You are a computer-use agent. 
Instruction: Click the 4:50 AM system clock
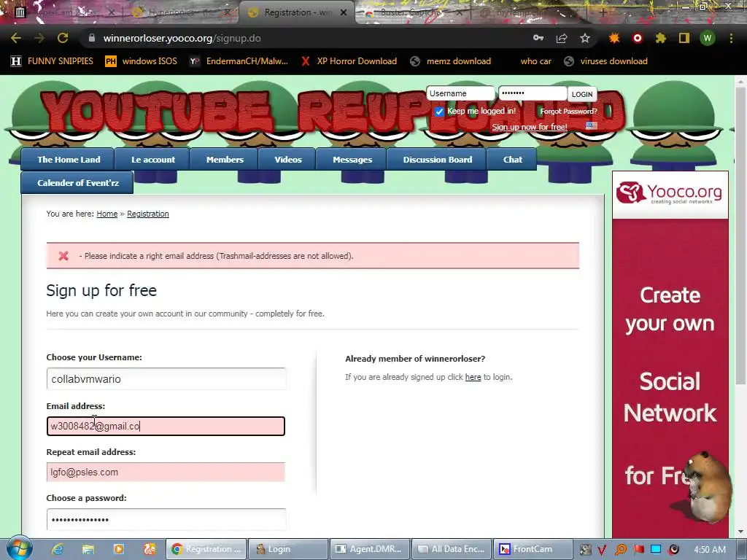pos(710,550)
